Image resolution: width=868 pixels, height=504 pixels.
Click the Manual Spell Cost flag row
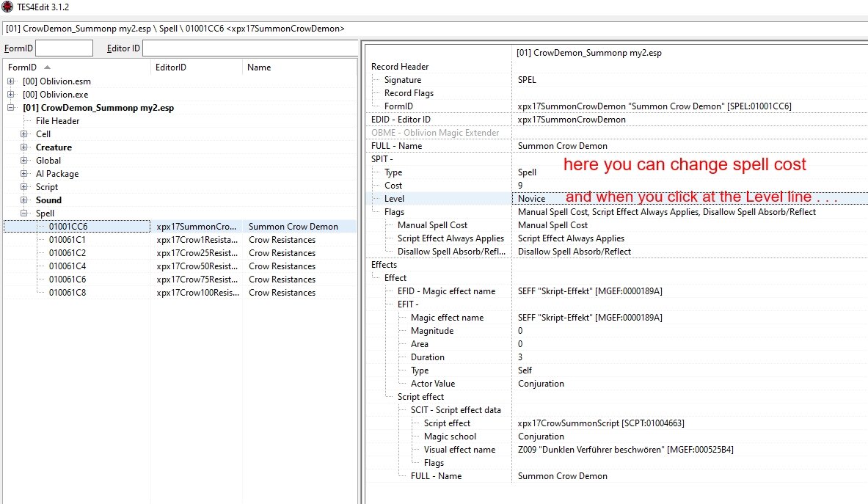[x=617, y=225]
